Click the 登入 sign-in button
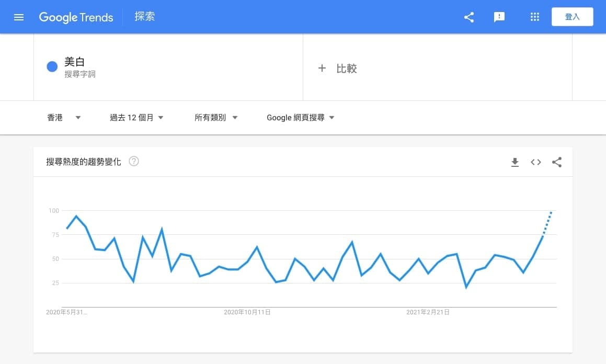This screenshot has width=606, height=364. point(572,17)
